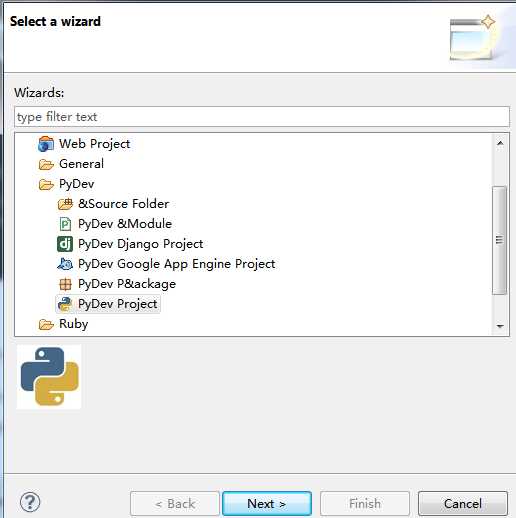
Task: Focus the type filter text field
Action: (262, 117)
